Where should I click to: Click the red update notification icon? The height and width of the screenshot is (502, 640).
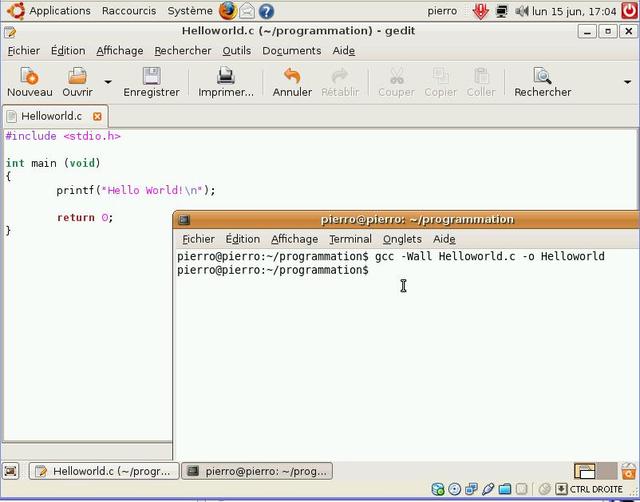click(x=480, y=11)
